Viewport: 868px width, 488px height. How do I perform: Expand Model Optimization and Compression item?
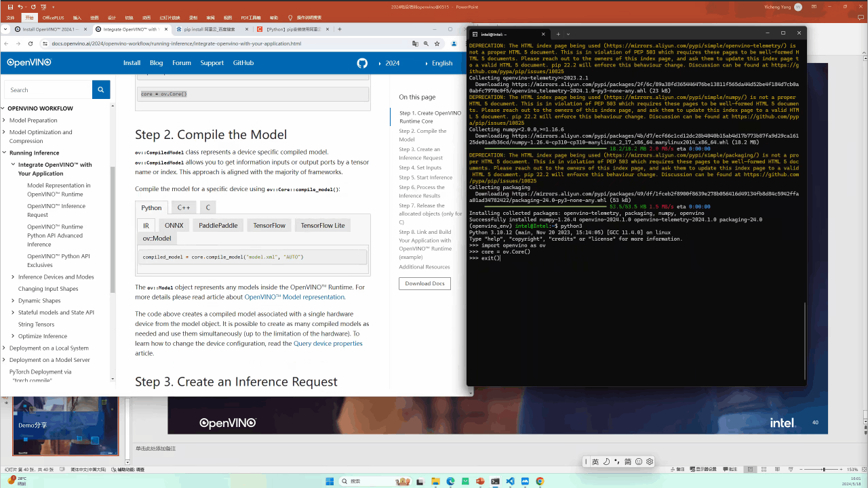pos(5,132)
